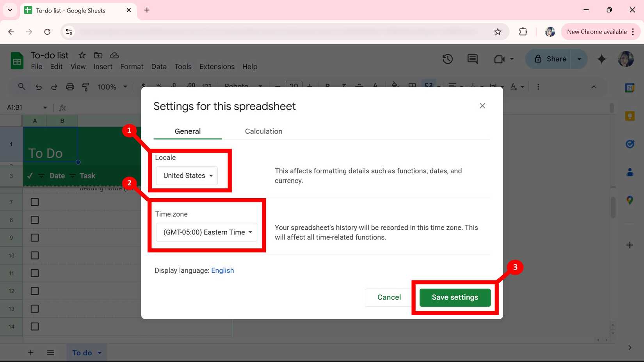The image size is (644, 362).
Task: Check the row 7 task checkbox
Action: (35, 202)
